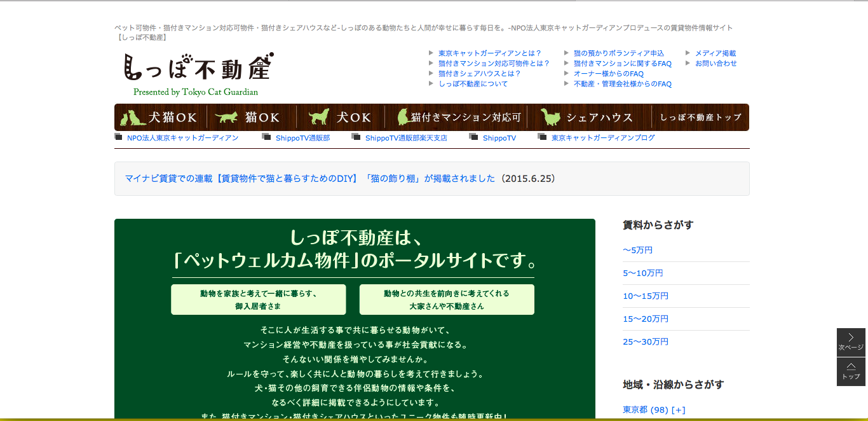Filter rent by 5〜10万円
The image size is (868, 421).
[643, 273]
